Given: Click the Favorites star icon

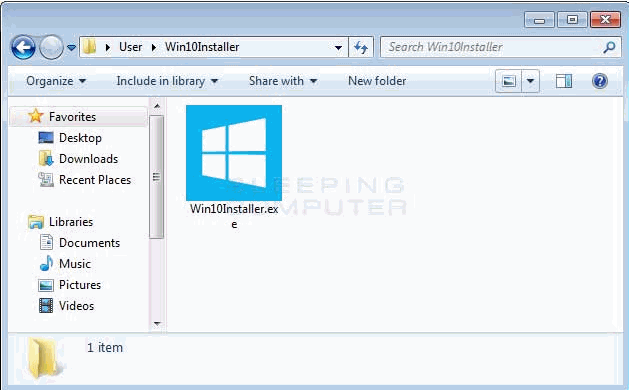Looking at the screenshot, I should (x=36, y=116).
